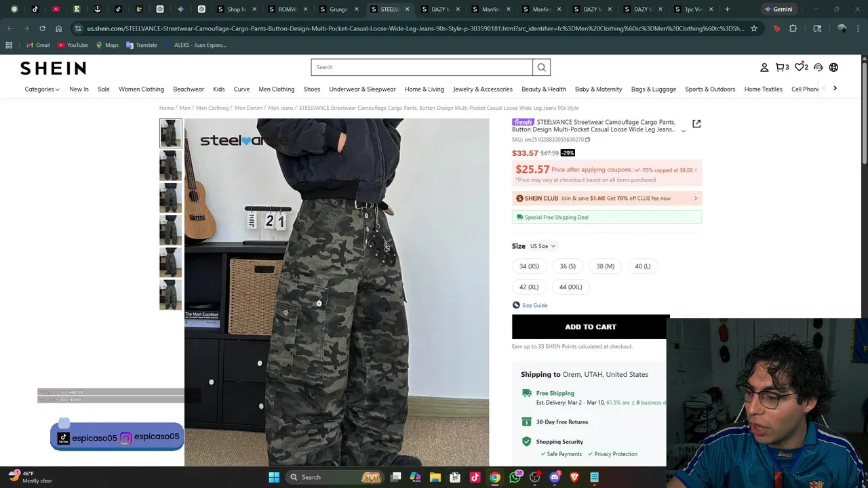The width and height of the screenshot is (868, 488).
Task: Add the cargo pants to cart
Action: pyautogui.click(x=591, y=327)
